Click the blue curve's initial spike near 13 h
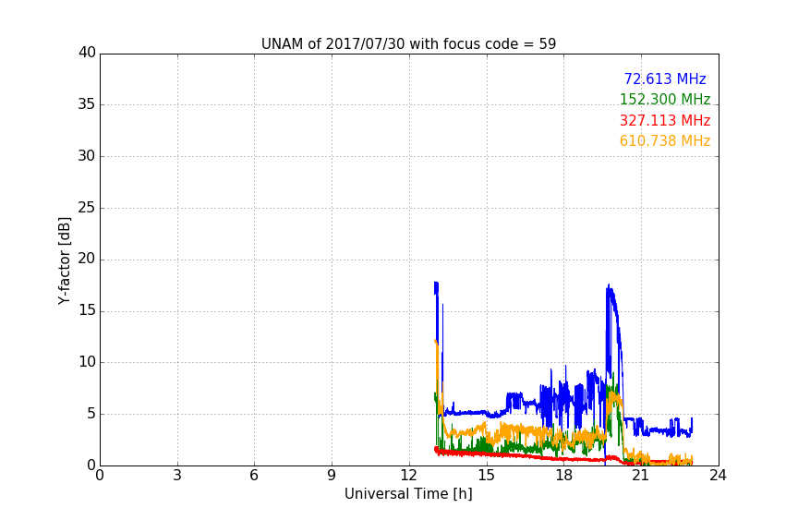Image resolution: width=798 pixels, height=532 pixels. (x=436, y=286)
